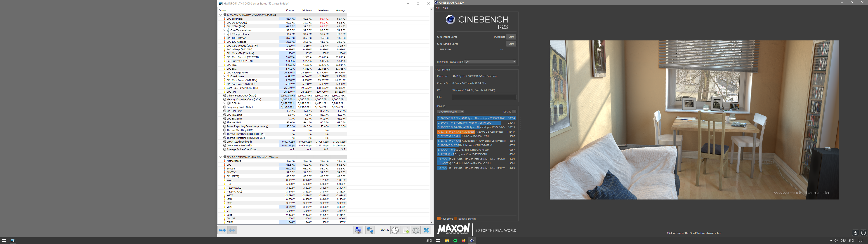Screen dimensions: 868x244
Task: Click the two-monitors network icon
Action: [x=370, y=230]
